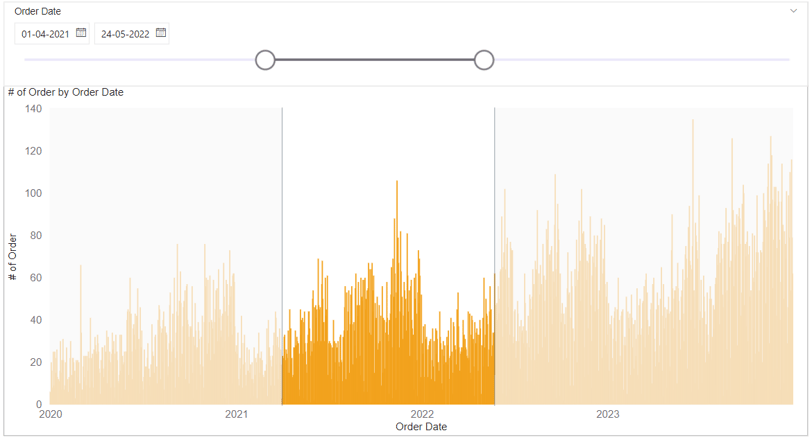812x440 pixels.
Task: Expand the Order Date slicer chevron
Action: 793,11
